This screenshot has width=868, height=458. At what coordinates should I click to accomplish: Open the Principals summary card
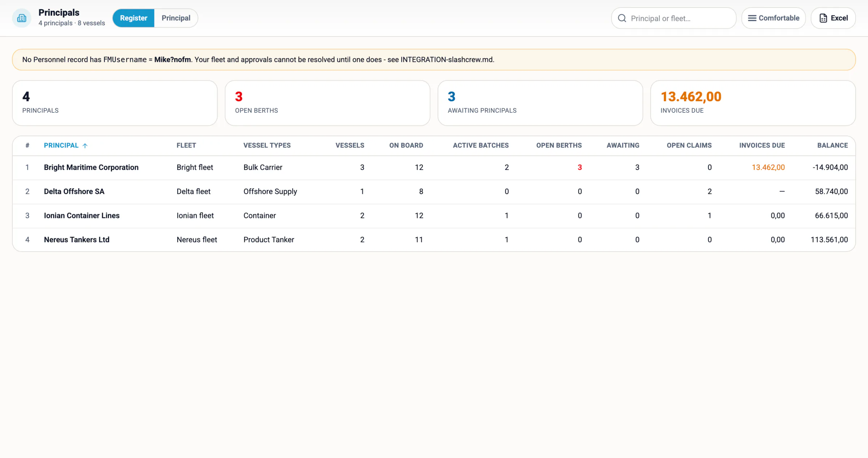[x=115, y=103]
